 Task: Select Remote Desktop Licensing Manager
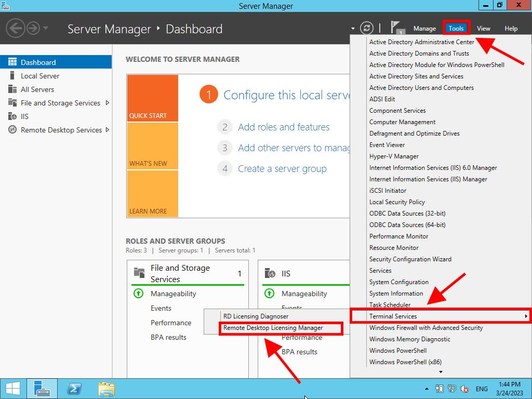[273, 328]
